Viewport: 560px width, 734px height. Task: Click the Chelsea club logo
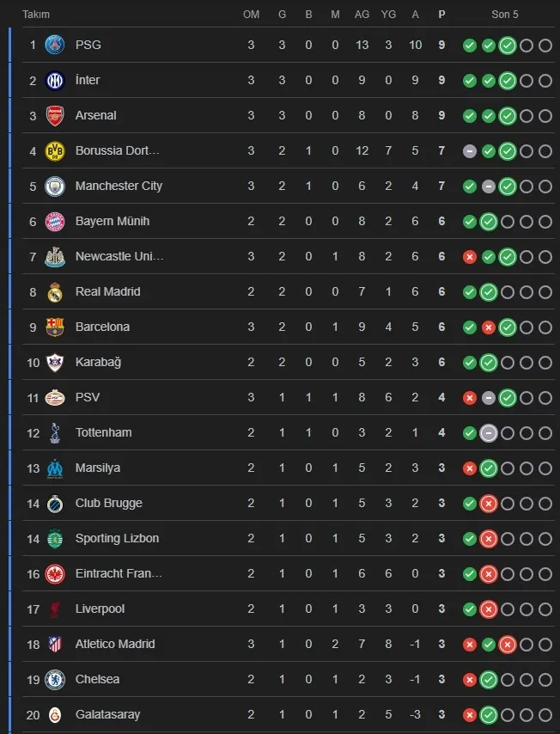[x=55, y=679]
